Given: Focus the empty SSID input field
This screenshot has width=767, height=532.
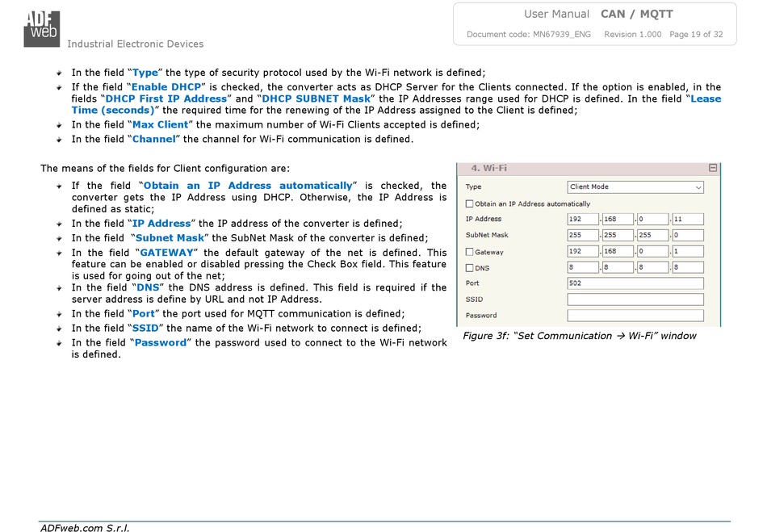Looking at the screenshot, I should tap(635, 300).
